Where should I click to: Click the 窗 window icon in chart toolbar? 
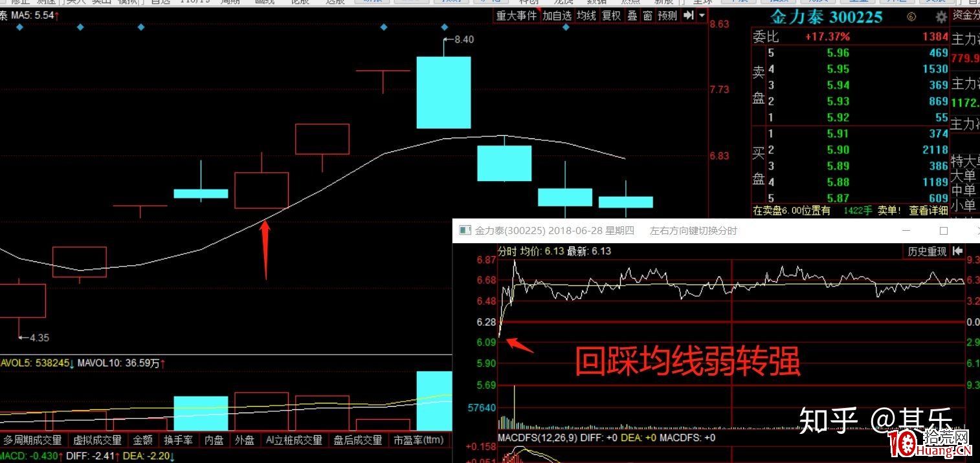tap(648, 16)
